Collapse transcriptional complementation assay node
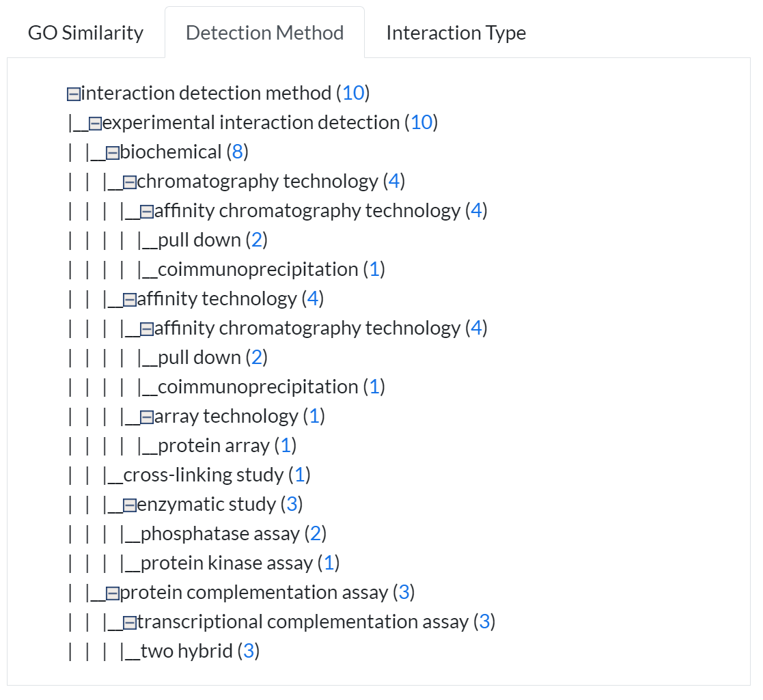This screenshot has width=763, height=700. pyautogui.click(x=130, y=622)
